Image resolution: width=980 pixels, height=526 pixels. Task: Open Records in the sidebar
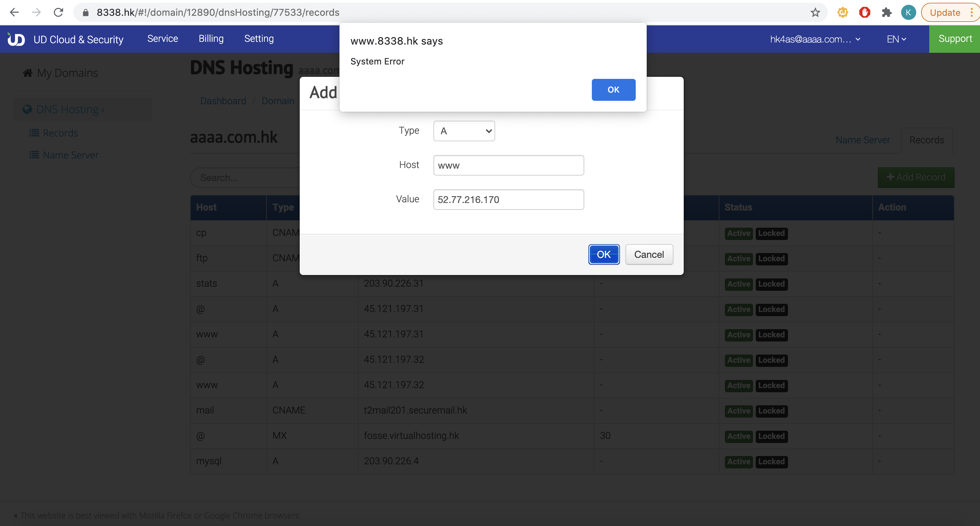pyautogui.click(x=60, y=133)
